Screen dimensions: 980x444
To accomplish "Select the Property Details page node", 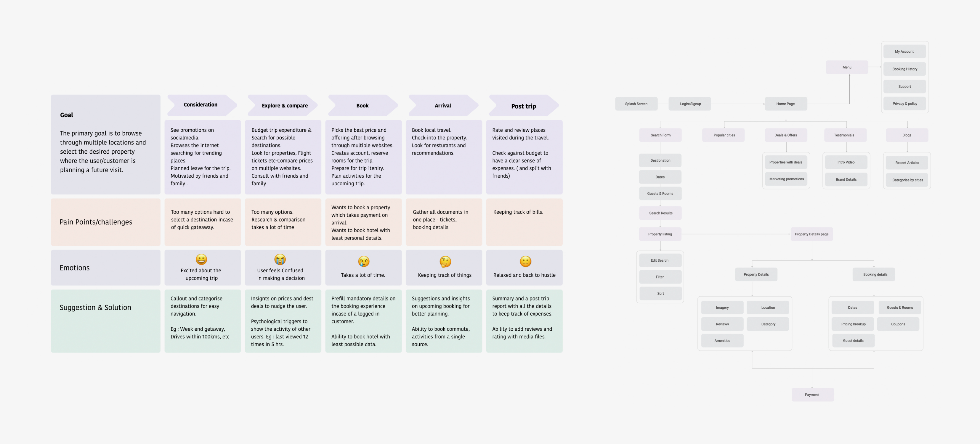I will tap(811, 234).
